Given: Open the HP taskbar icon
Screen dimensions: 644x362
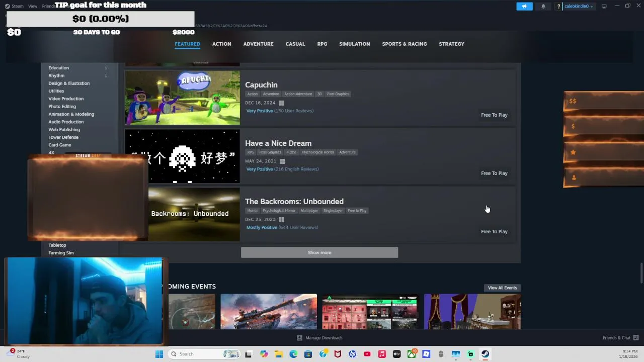Looking at the screenshot, I should click(352, 354).
